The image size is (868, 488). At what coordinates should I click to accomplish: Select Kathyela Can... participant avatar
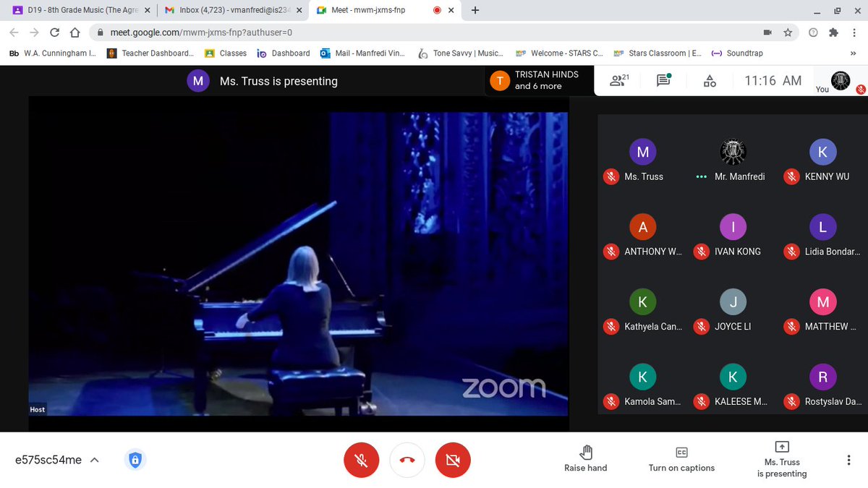click(643, 302)
